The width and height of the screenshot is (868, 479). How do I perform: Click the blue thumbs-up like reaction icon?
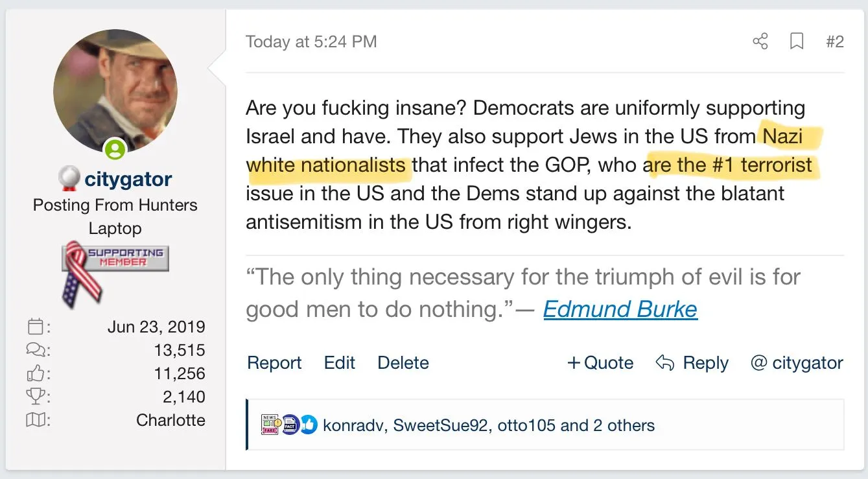click(309, 425)
